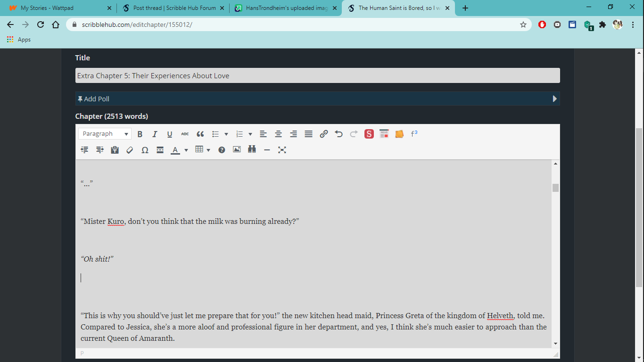
Task: Expand the bulleted list style options
Action: 226,134
